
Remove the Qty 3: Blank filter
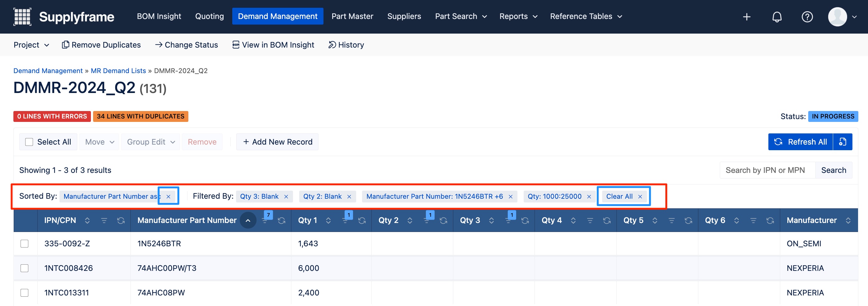(286, 197)
